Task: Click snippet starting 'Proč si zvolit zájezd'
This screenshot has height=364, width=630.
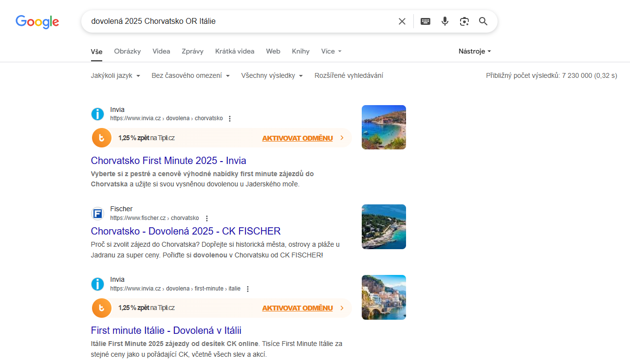Action: 215,249
